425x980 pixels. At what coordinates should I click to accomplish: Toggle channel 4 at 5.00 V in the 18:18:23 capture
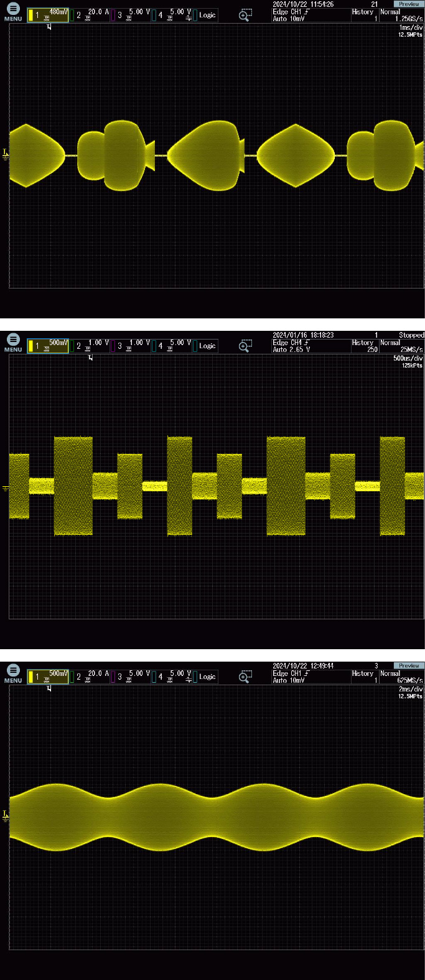pos(171,346)
